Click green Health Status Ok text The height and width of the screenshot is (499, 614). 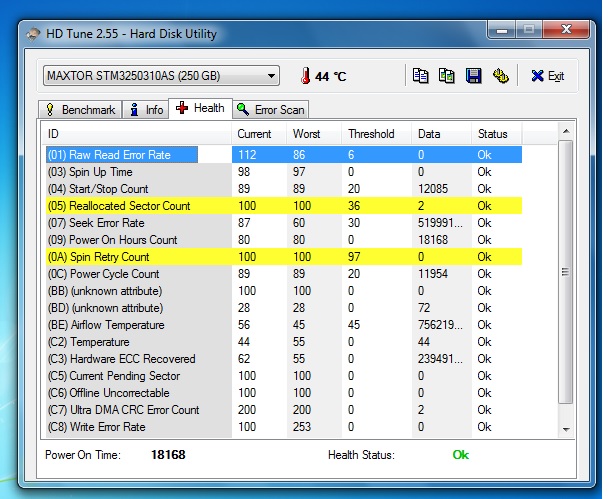[460, 455]
